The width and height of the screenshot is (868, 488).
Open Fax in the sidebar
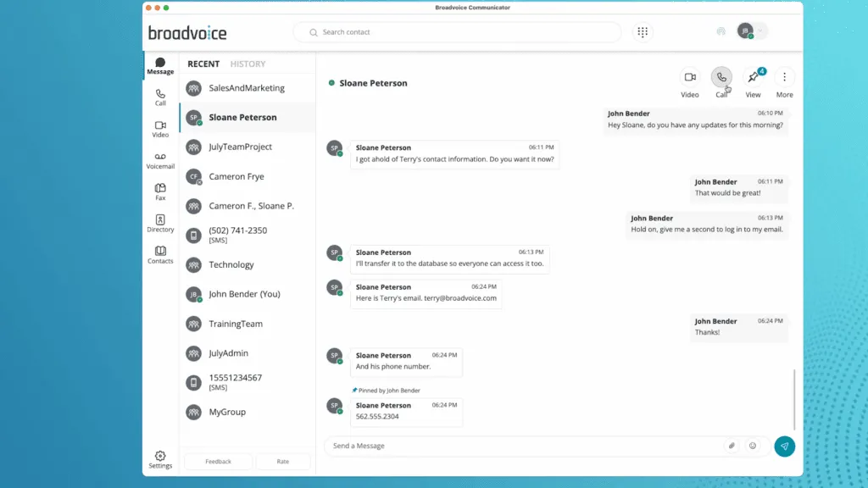160,192
